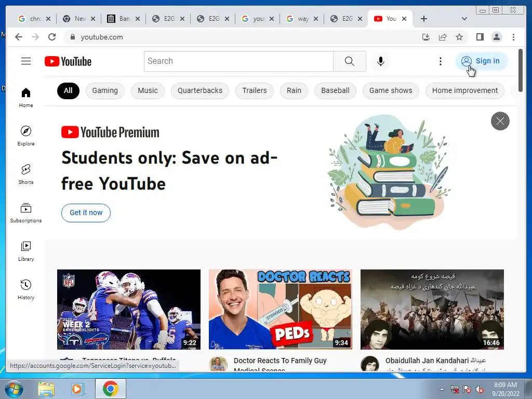View site info lock icon
Image resolution: width=532 pixels, height=399 pixels.
72,37
